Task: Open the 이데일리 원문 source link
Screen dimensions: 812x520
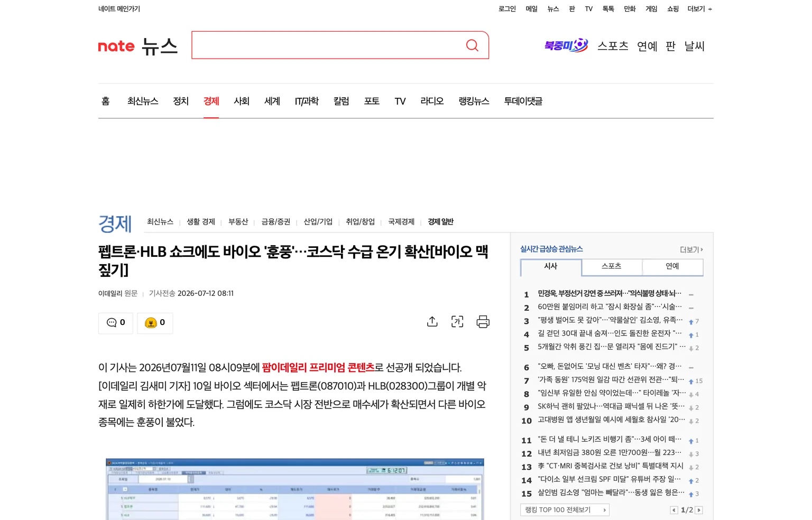Action: [118, 293]
